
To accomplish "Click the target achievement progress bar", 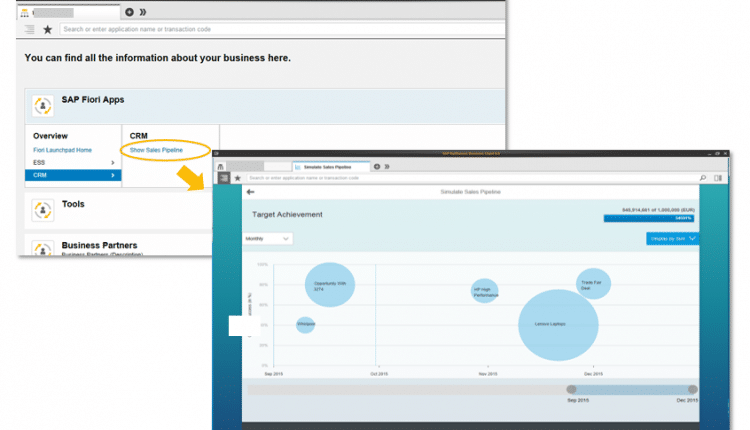I will pos(649,218).
